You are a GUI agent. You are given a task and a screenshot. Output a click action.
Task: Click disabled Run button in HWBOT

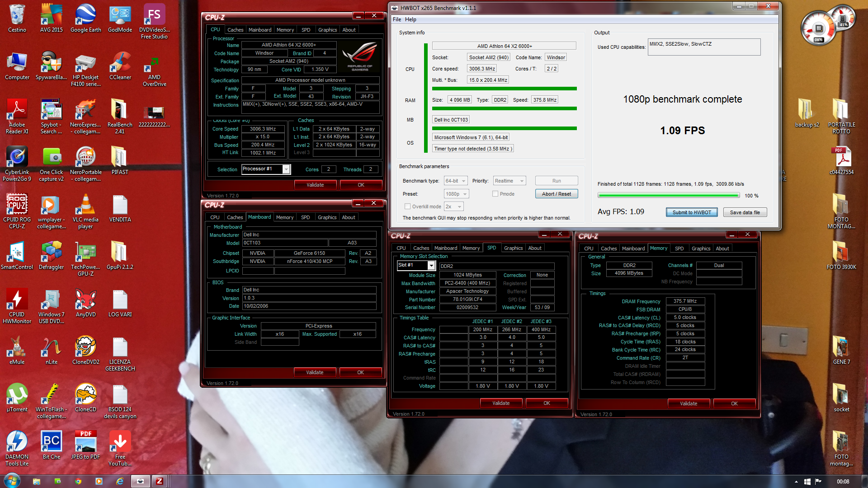click(557, 181)
